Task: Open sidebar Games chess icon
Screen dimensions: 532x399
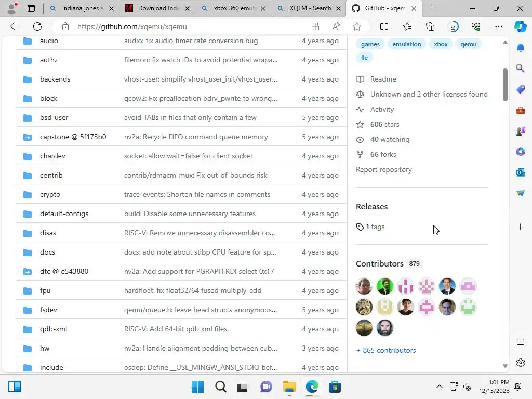Action: (521, 131)
